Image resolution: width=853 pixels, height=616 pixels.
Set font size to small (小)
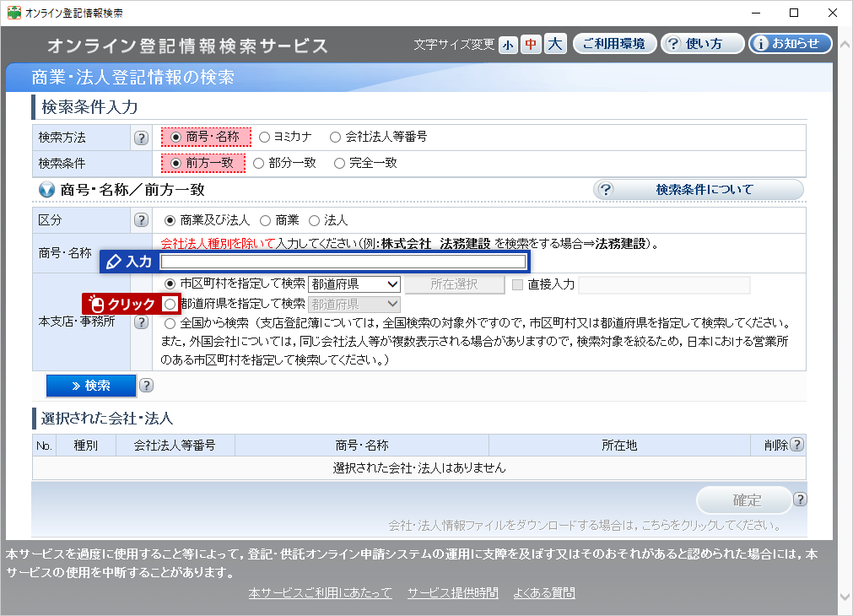[508, 45]
